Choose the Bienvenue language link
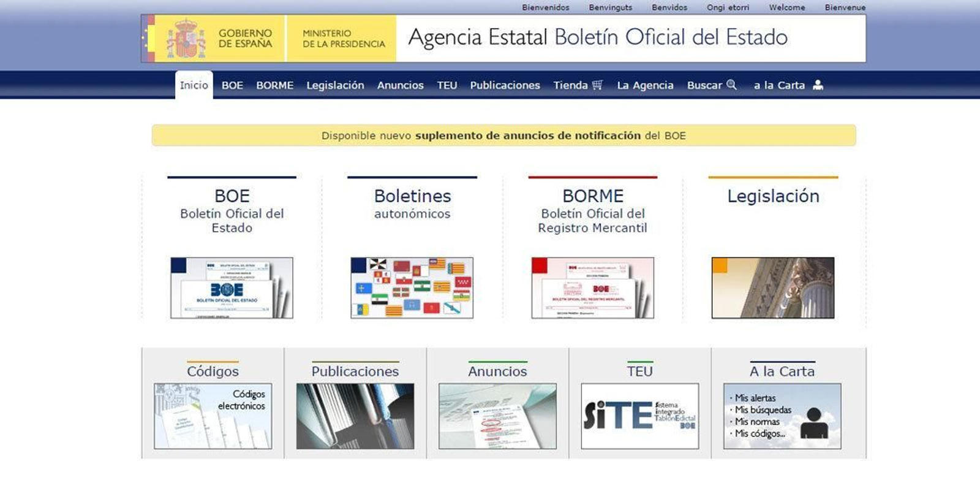Screen dimensions: 980x499 (845, 7)
